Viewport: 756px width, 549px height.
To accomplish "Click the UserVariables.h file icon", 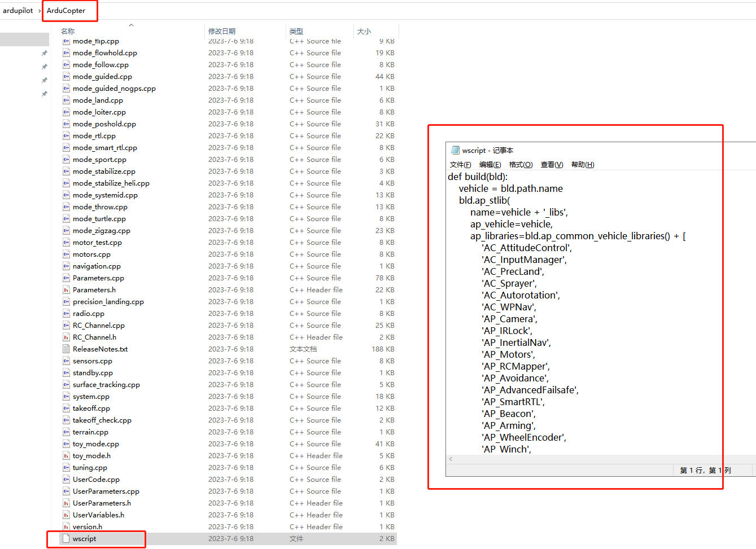I will click(66, 515).
